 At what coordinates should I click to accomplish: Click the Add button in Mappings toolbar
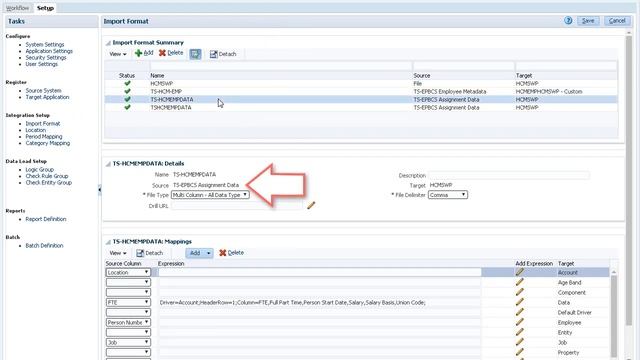coord(195,253)
